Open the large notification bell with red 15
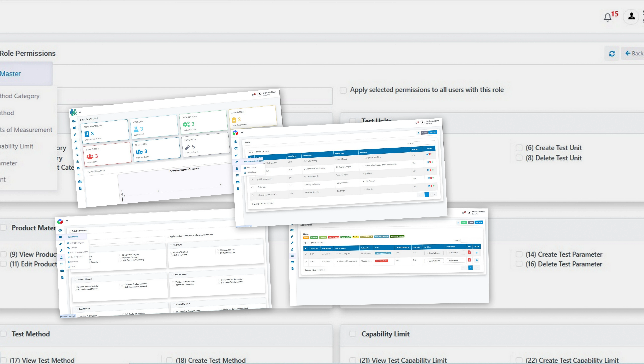This screenshot has height=364, width=644. coord(608,17)
